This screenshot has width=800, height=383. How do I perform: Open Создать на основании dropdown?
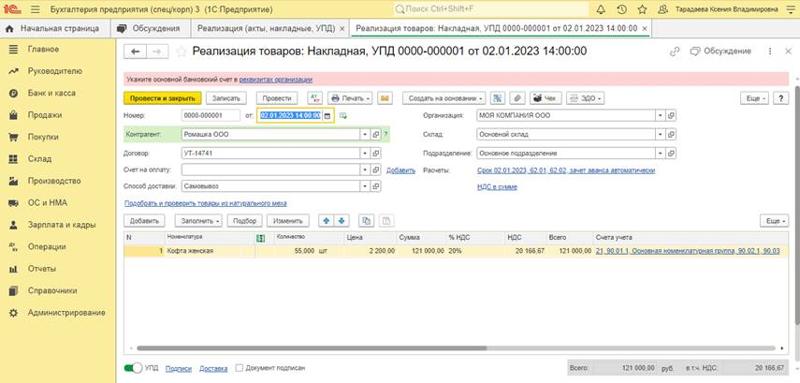coord(444,98)
